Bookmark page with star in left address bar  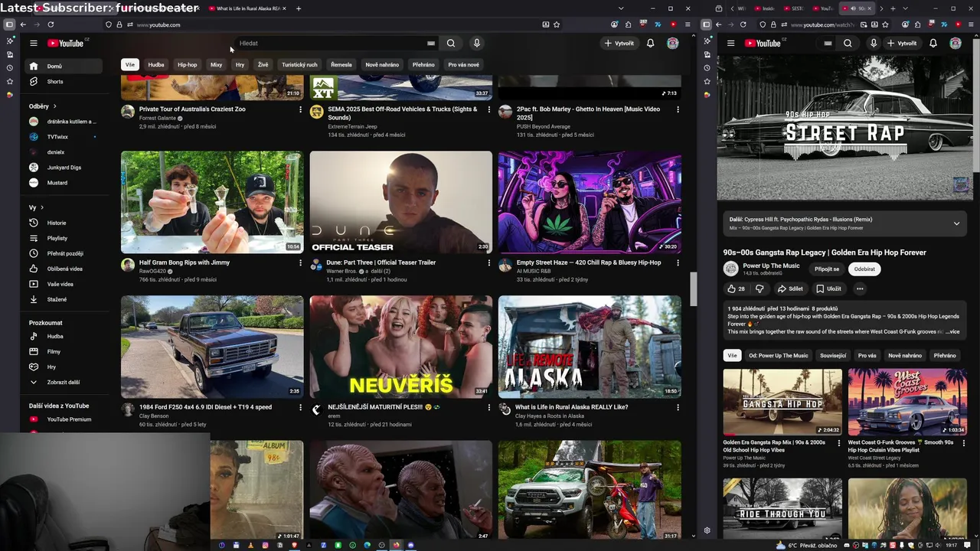point(557,24)
